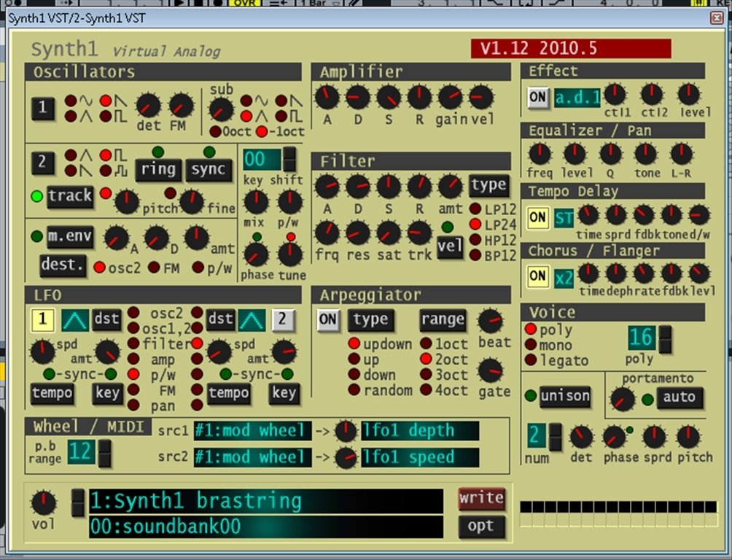Toggle oscillator 2 sync button
The height and width of the screenshot is (560, 732).
tap(209, 170)
